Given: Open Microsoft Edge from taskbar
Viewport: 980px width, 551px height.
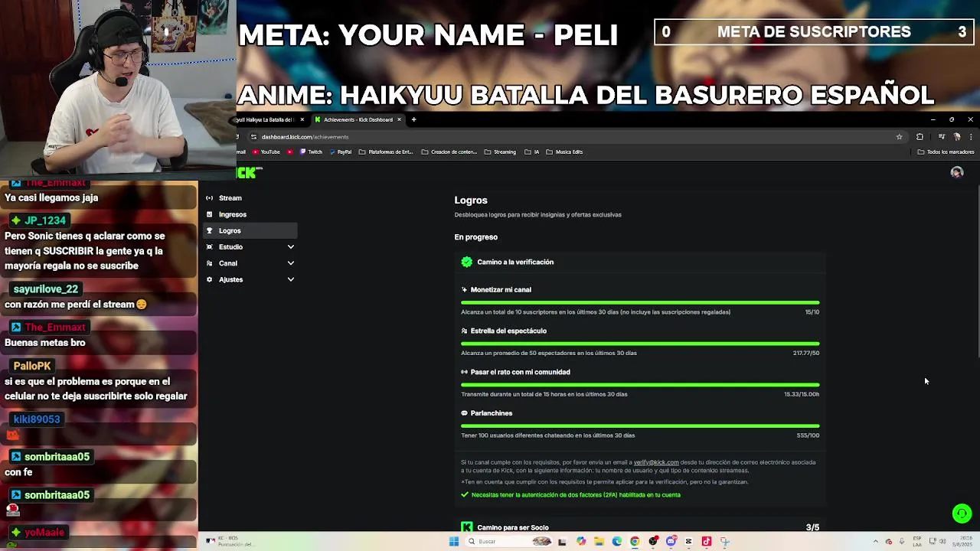Looking at the screenshot, I should [x=616, y=541].
